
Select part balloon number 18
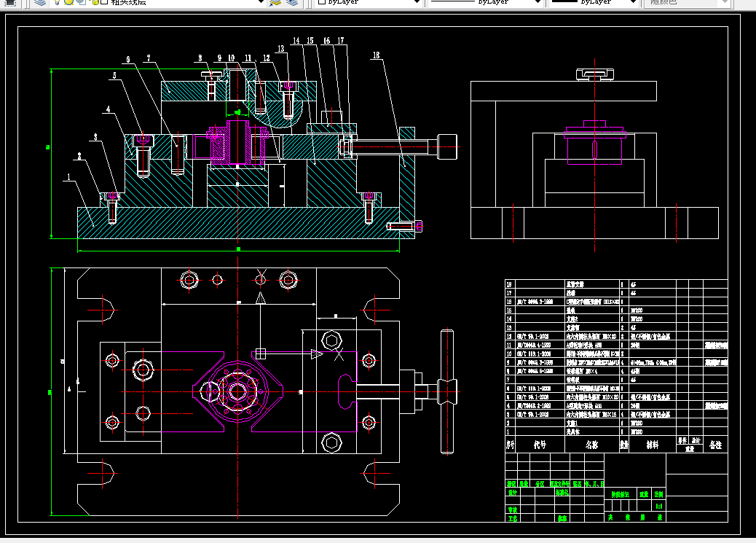tap(376, 55)
